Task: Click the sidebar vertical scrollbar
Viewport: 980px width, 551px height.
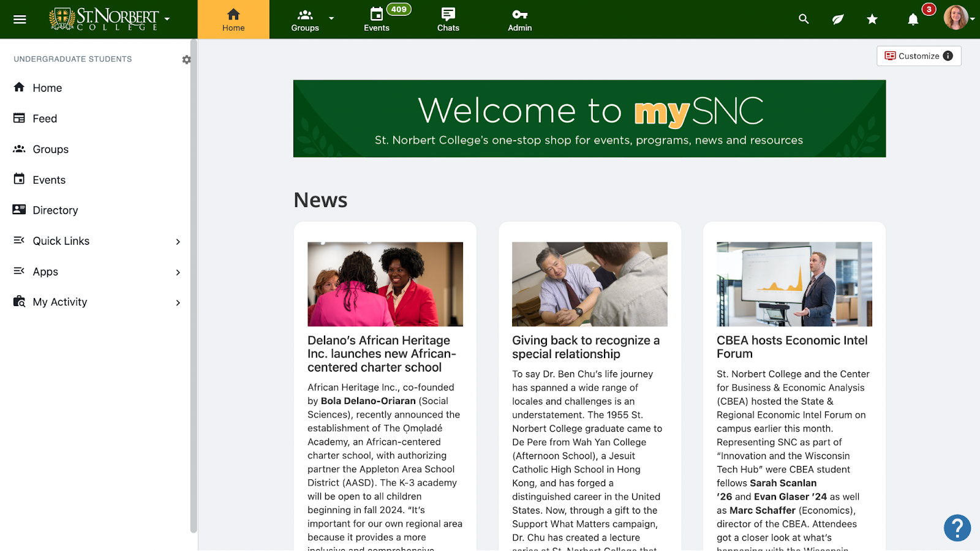Action: (194, 286)
